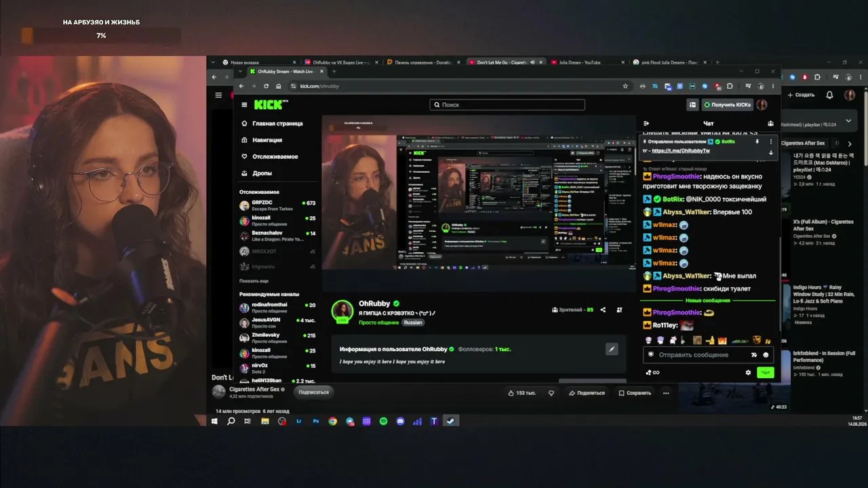
Task: Open rodinafromthai recommended channel
Action: pyautogui.click(x=278, y=307)
